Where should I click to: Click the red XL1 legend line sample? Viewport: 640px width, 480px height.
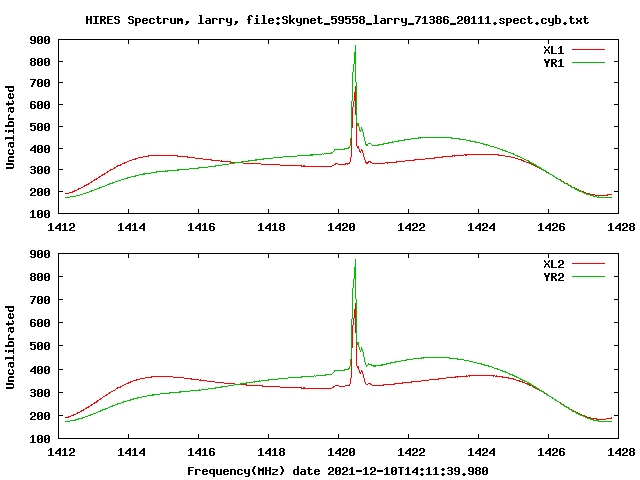pyautogui.click(x=588, y=50)
